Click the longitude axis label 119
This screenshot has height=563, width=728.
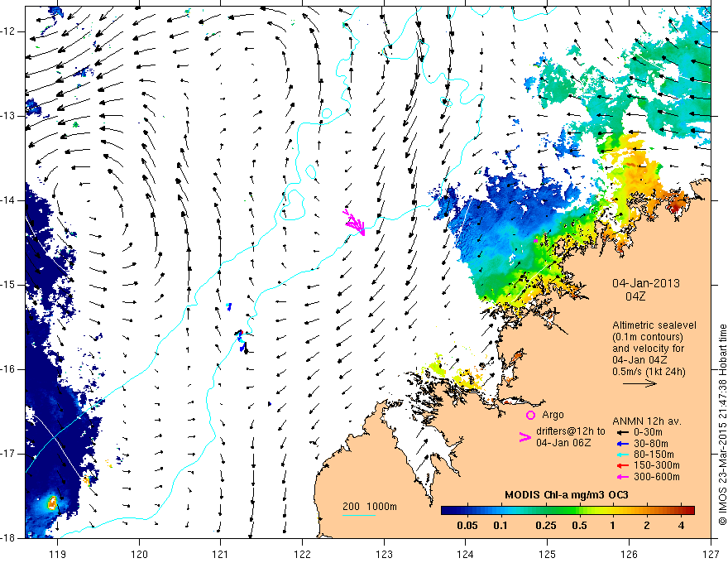[x=58, y=554]
